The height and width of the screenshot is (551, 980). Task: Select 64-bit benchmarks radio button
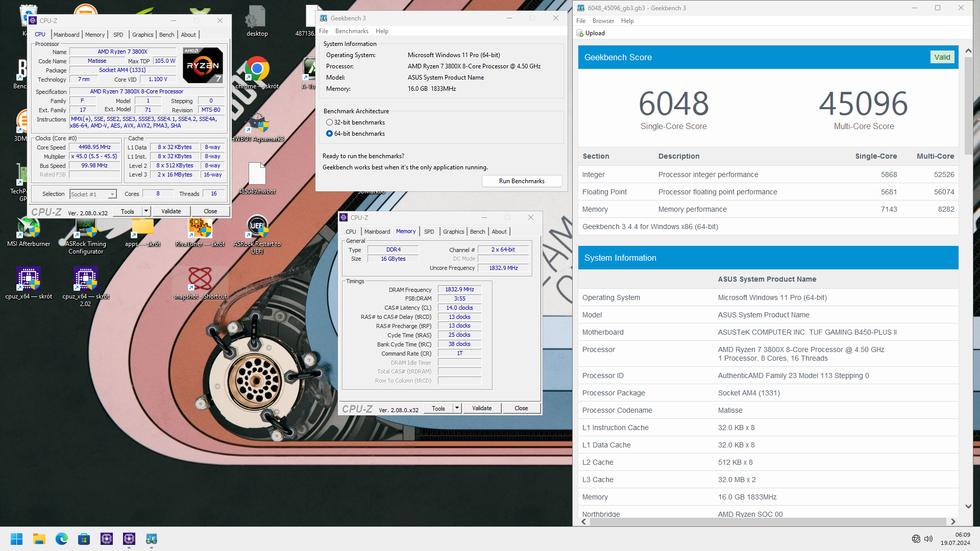coord(329,134)
